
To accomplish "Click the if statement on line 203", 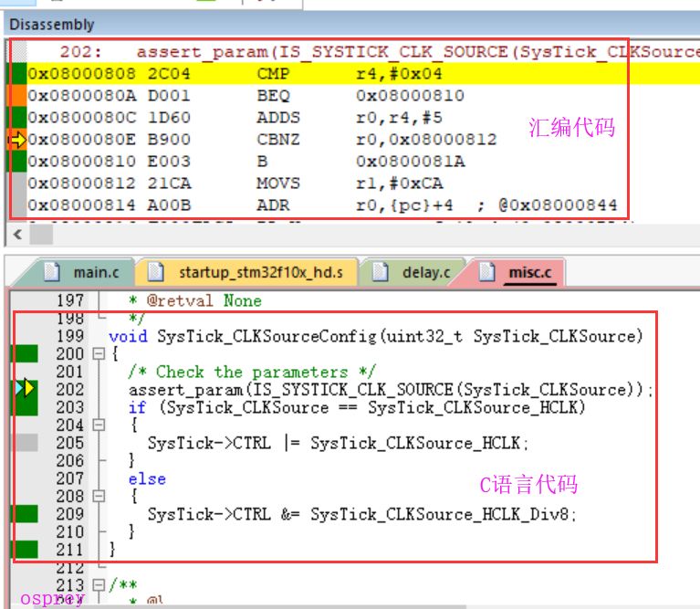I will pyautogui.click(x=357, y=407).
